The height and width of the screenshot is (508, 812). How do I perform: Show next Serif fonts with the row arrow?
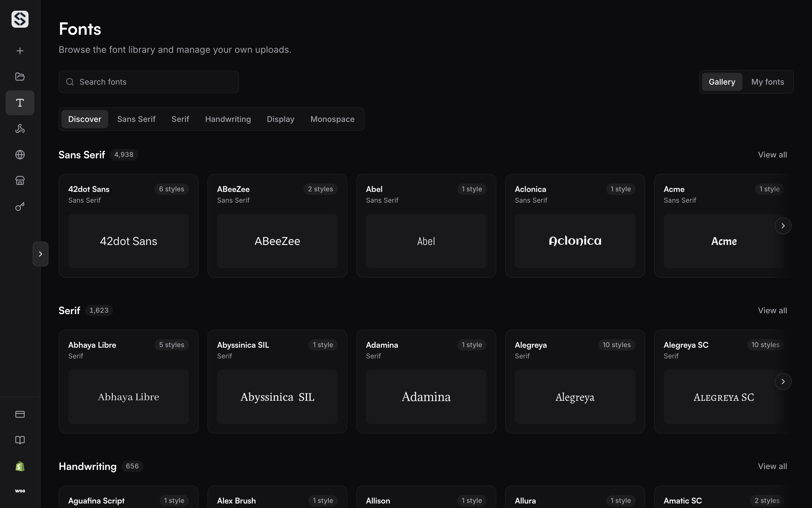783,382
